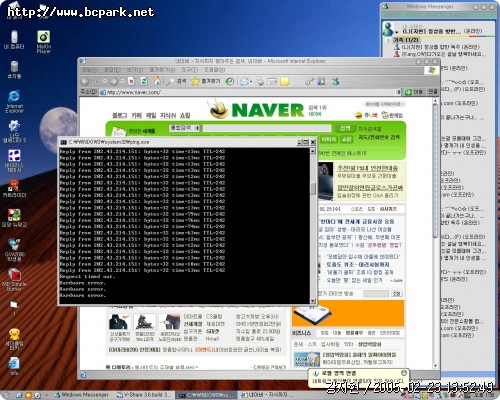This screenshot has width=500, height=400.
Task: Select the MD Simple Burner desktop icon
Action: 14,280
